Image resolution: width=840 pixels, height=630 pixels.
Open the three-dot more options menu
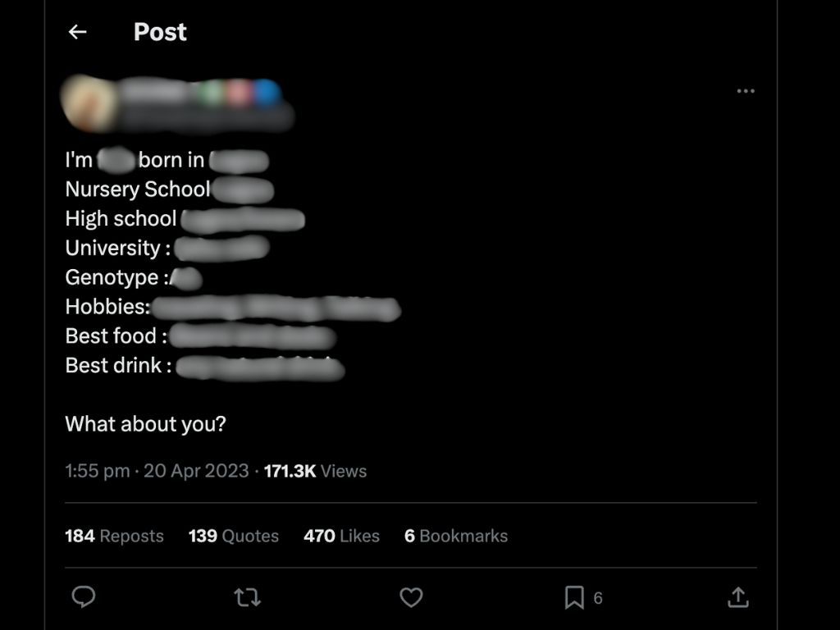click(745, 91)
